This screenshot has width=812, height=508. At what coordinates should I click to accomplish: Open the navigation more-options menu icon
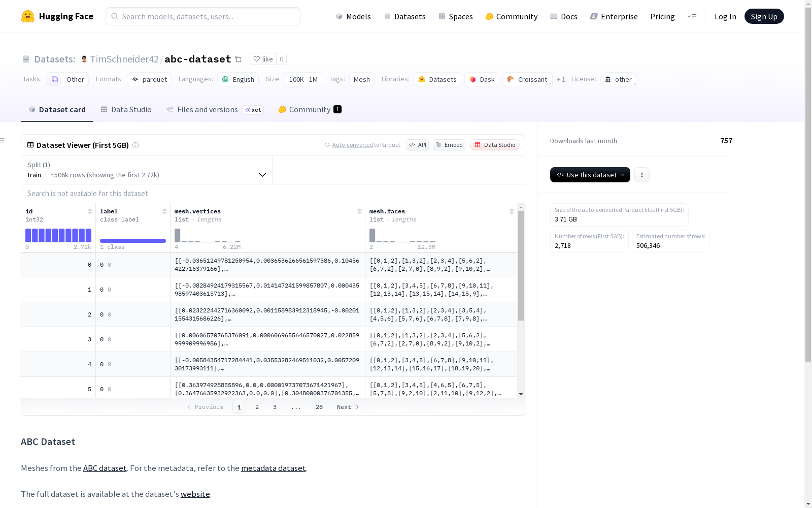692,16
